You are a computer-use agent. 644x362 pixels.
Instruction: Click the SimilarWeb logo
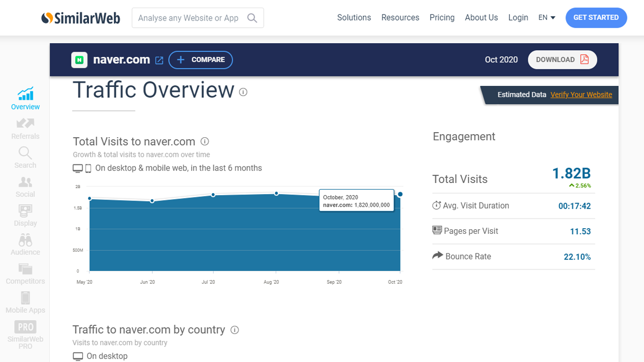[x=80, y=18]
